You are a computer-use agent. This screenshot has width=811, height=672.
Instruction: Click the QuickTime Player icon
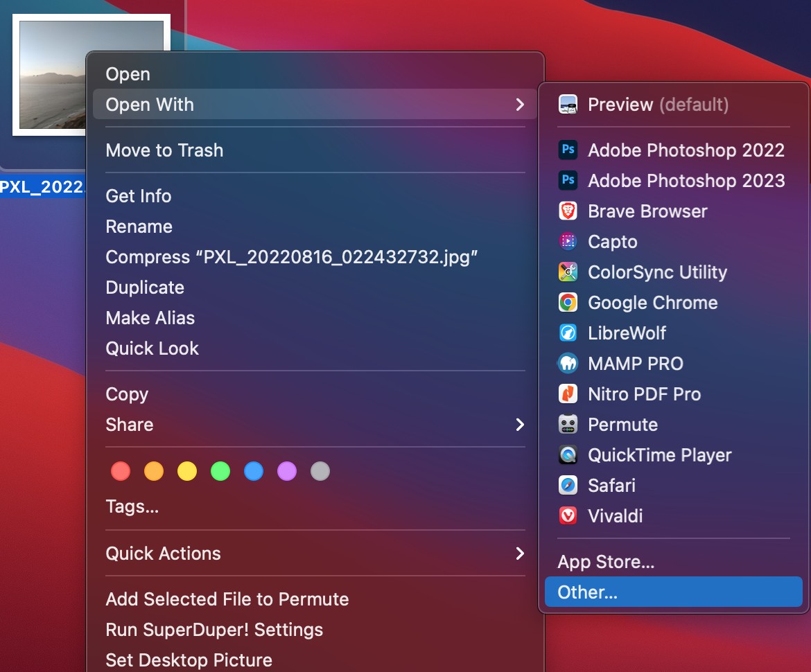pyautogui.click(x=568, y=455)
